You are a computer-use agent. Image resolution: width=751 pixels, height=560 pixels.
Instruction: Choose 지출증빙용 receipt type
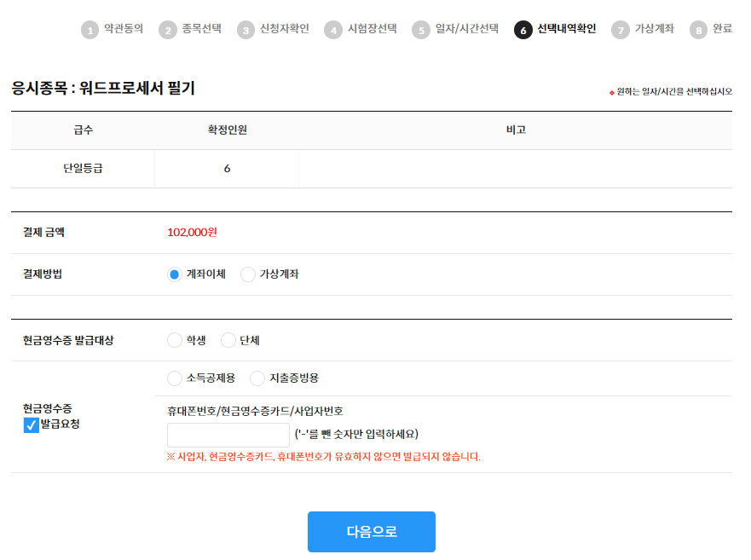257,378
